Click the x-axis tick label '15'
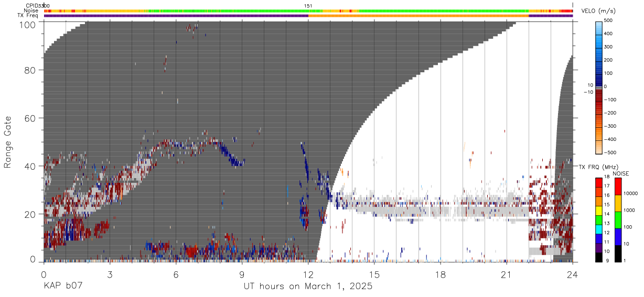 click(374, 274)
